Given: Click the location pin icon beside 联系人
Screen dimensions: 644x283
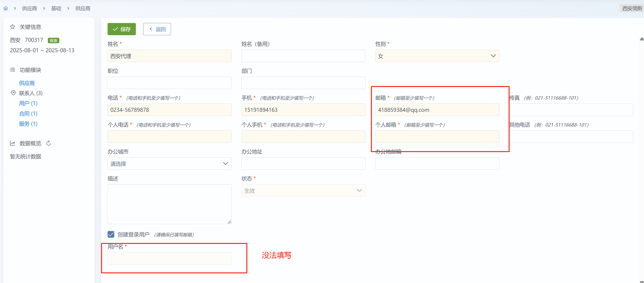Looking at the screenshot, I should tap(13, 93).
